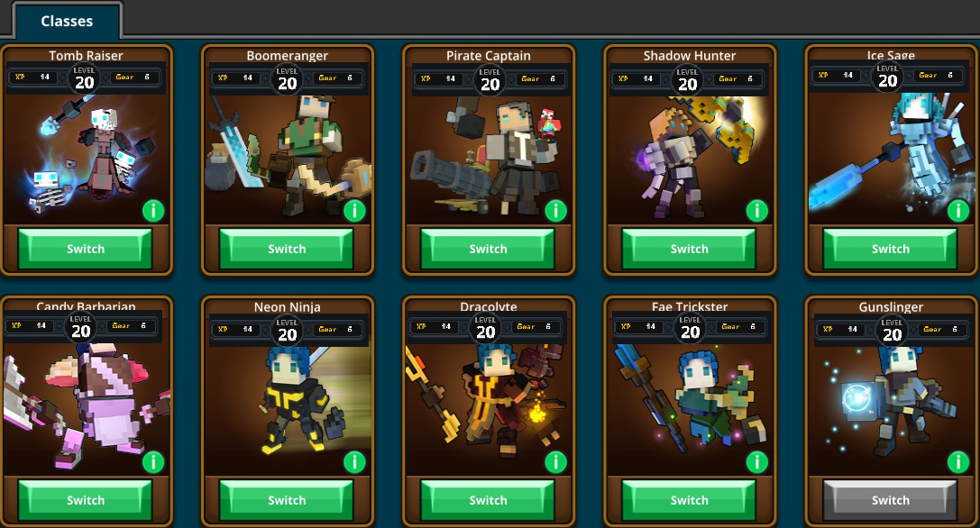Click the Boomeranger level 20 badge
The height and width of the screenshot is (528, 980).
[287, 79]
